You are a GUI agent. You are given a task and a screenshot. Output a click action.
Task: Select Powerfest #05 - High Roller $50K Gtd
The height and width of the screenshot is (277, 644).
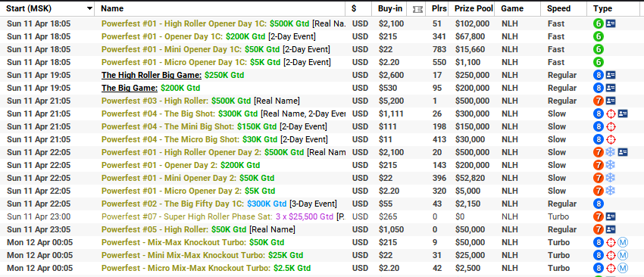pos(198,229)
